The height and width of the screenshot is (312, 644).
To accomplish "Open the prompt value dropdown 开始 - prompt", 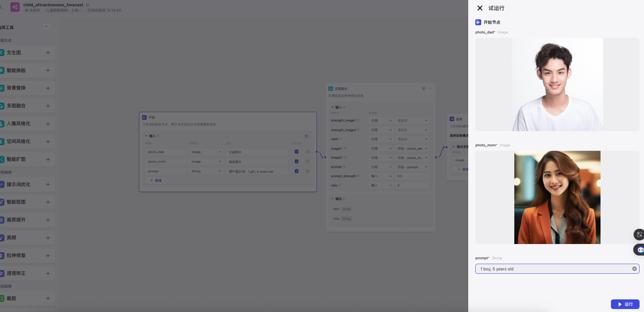I will pyautogui.click(x=412, y=167).
